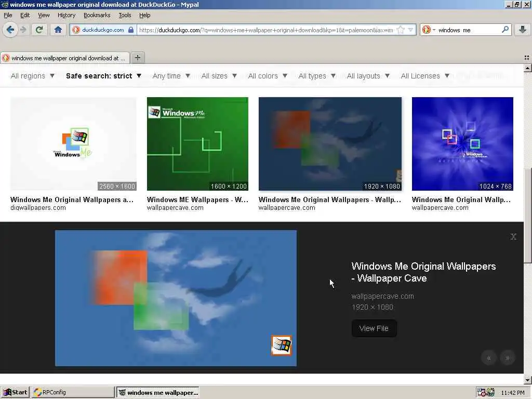The height and width of the screenshot is (399, 532).
Task: Expand the Safe search: strict filter
Action: tap(103, 76)
